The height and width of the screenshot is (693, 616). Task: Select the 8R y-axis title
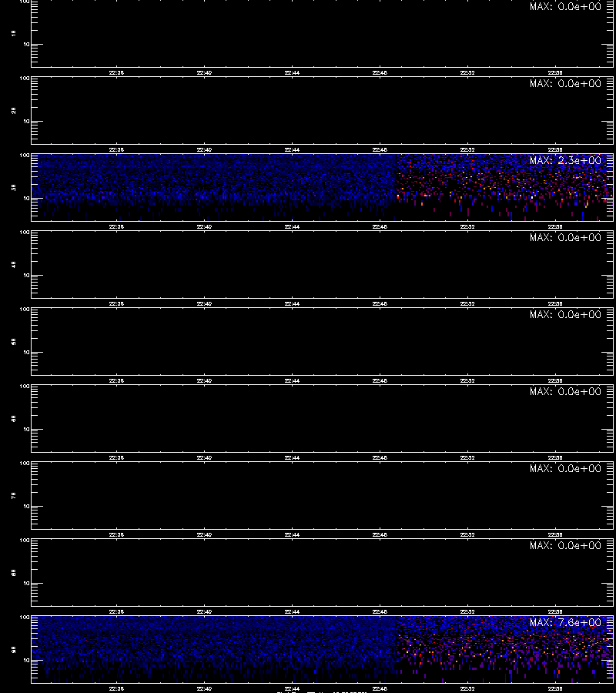pyautogui.click(x=14, y=572)
